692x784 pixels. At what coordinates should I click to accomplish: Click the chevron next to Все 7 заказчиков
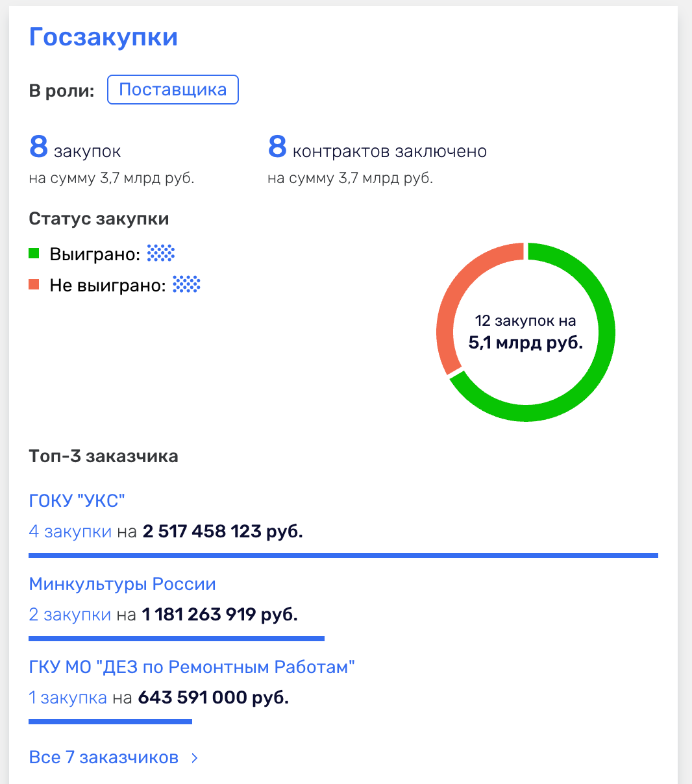coord(194,757)
